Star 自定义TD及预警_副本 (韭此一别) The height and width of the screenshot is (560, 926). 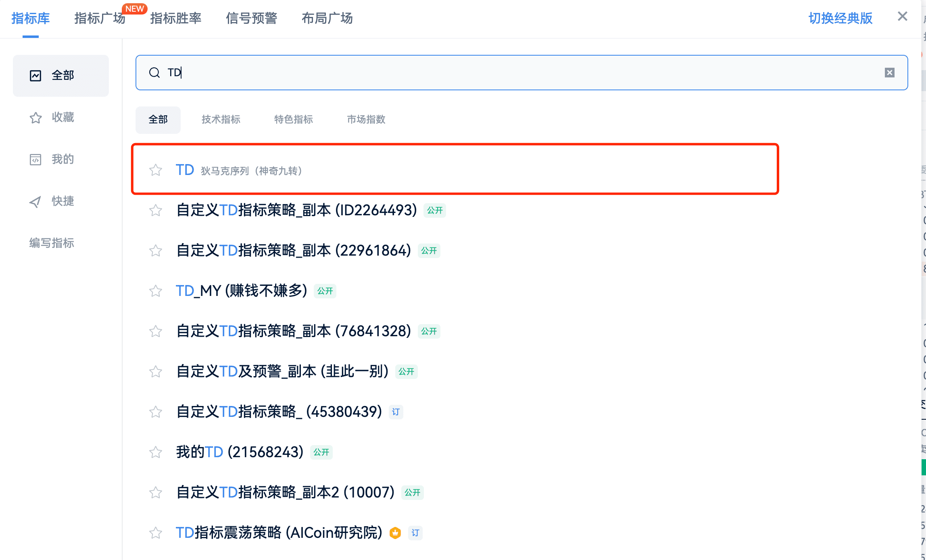pos(156,372)
